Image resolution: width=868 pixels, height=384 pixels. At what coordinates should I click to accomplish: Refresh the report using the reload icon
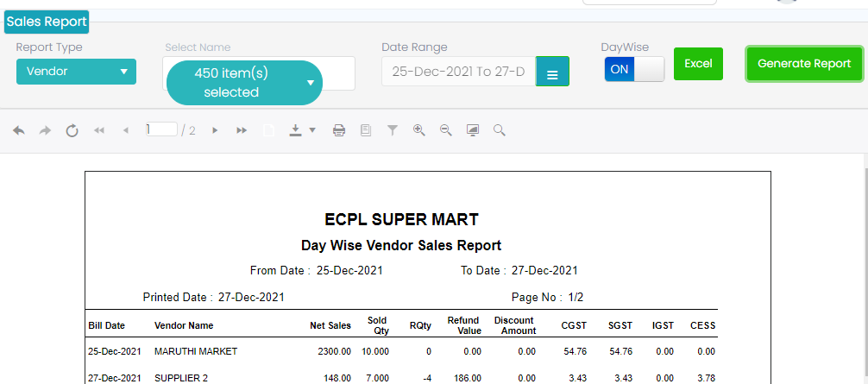pos(72,130)
